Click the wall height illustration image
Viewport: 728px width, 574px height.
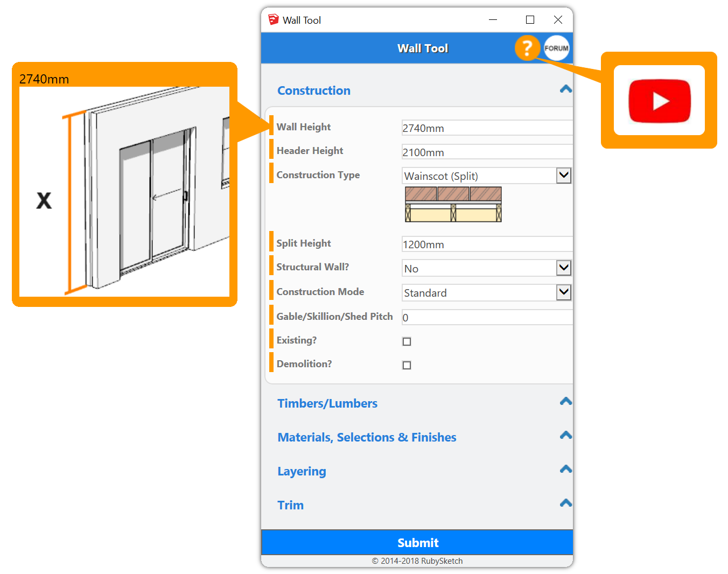click(124, 192)
